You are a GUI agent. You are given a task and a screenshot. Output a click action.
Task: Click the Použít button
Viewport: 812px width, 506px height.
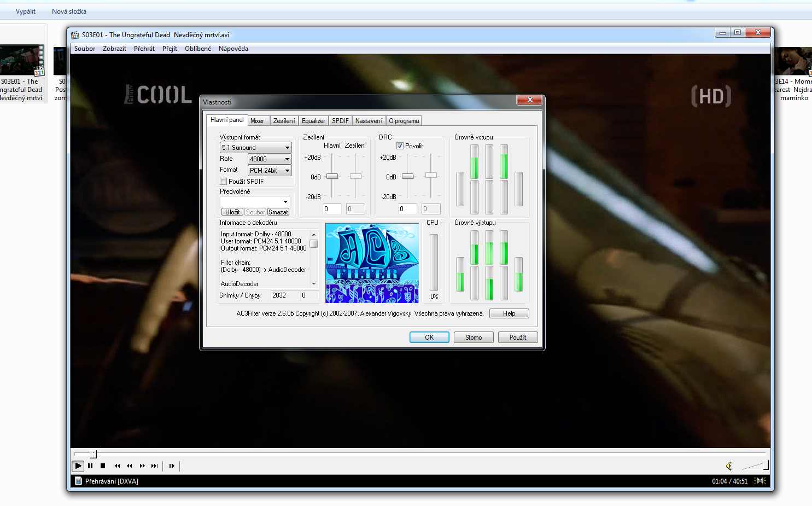(x=518, y=338)
